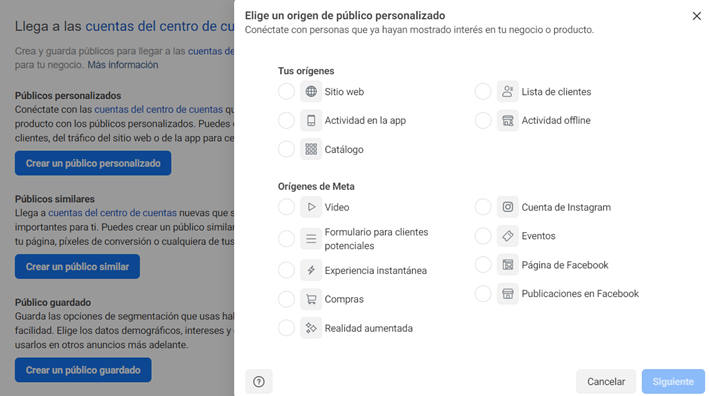Choose the Realidad aumentada radio option
This screenshot has width=709, height=396.
286,328
